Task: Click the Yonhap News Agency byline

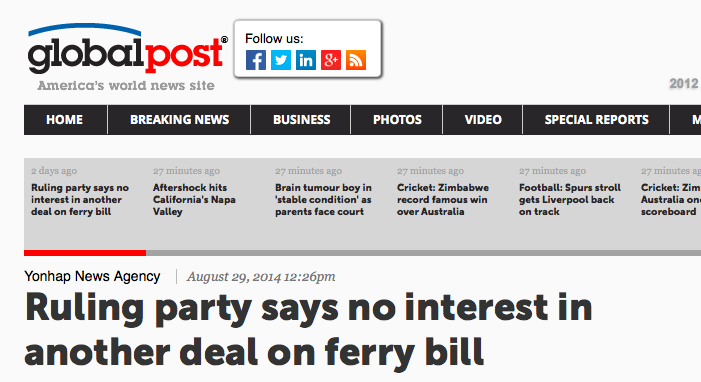Action: pyautogui.click(x=92, y=276)
